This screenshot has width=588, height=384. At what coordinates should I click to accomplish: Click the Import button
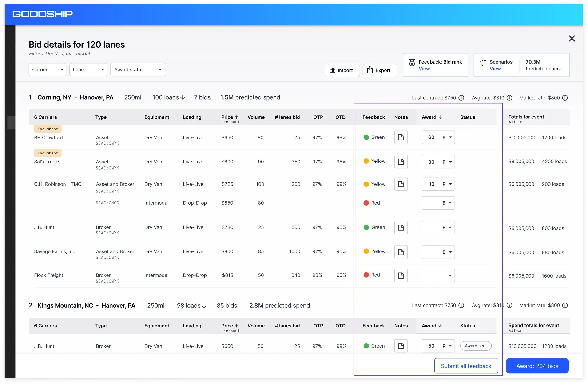[x=342, y=70]
